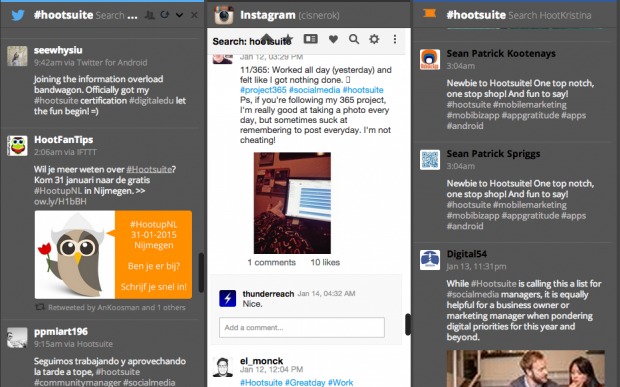Open #digitaledu hashtag in seewhysiu's tweet

pos(151,100)
